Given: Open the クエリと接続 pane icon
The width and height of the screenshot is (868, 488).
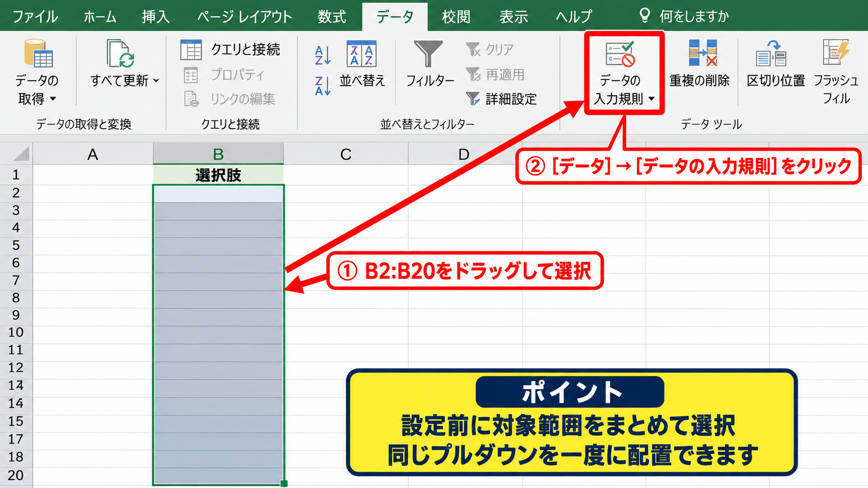Looking at the screenshot, I should (x=191, y=50).
